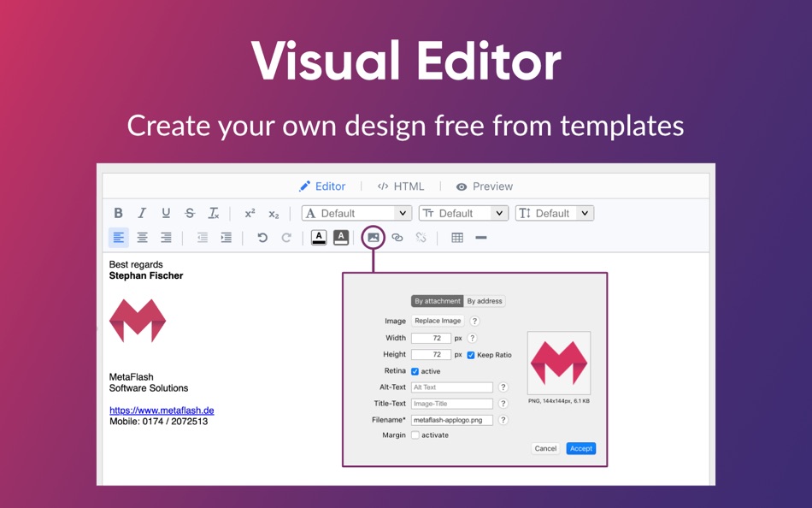Click the Alt-Text input field
Image resolution: width=812 pixels, height=508 pixels.
click(452, 387)
